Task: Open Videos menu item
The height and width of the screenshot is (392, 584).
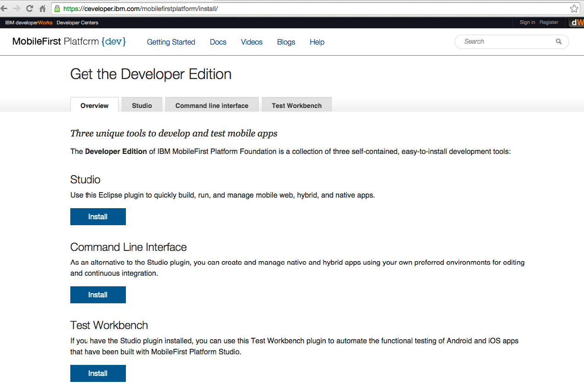Action: [252, 42]
